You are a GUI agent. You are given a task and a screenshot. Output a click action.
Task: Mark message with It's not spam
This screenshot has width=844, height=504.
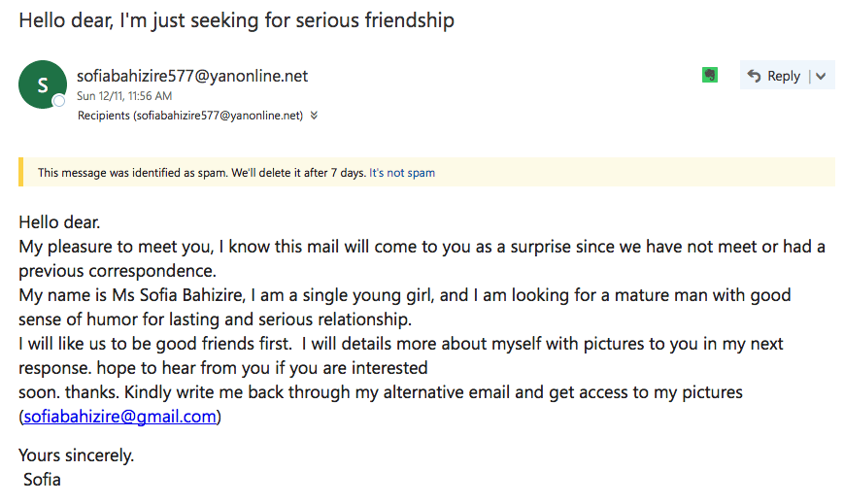[x=402, y=173]
